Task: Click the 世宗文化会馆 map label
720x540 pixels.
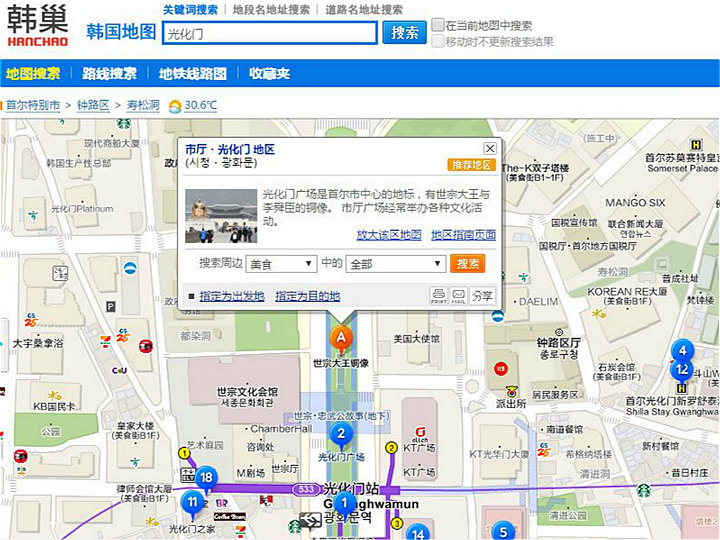Action: pyautogui.click(x=247, y=392)
